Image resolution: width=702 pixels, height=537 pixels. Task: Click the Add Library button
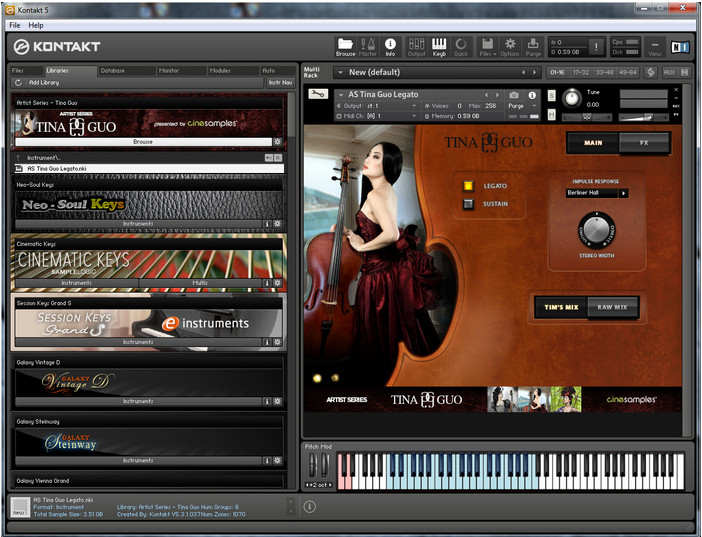click(44, 82)
